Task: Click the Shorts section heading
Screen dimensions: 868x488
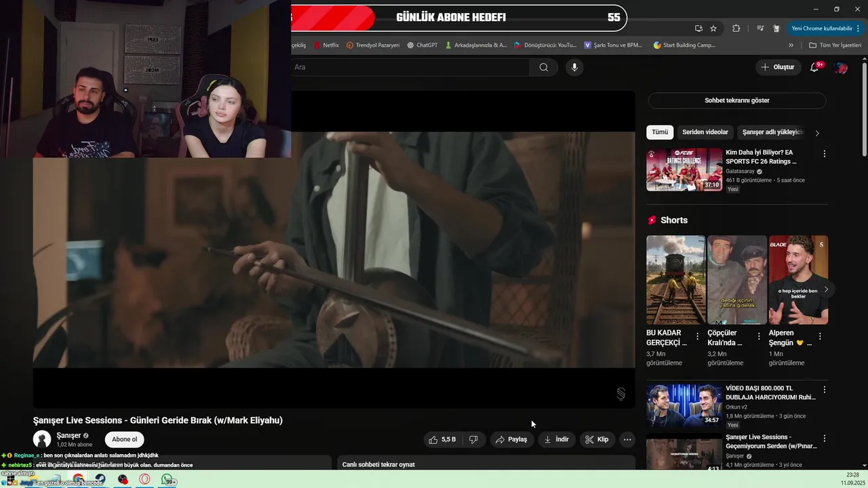Action: [x=674, y=220]
